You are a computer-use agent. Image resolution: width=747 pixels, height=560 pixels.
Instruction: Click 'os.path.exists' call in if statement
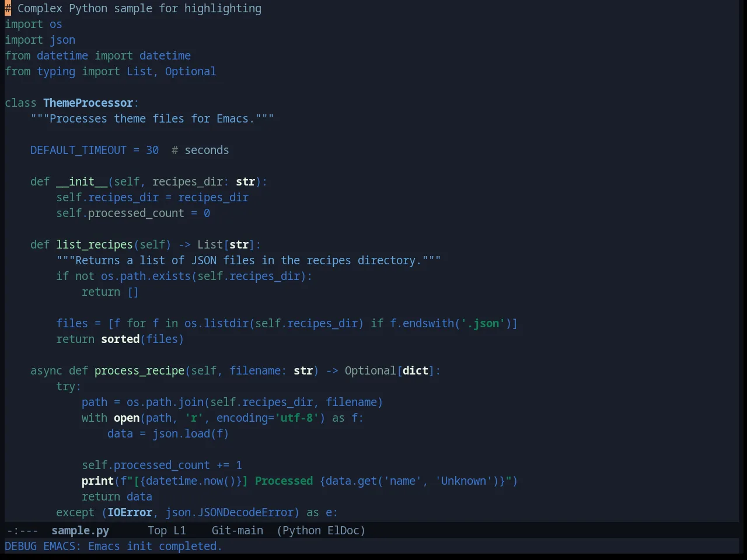(146, 276)
